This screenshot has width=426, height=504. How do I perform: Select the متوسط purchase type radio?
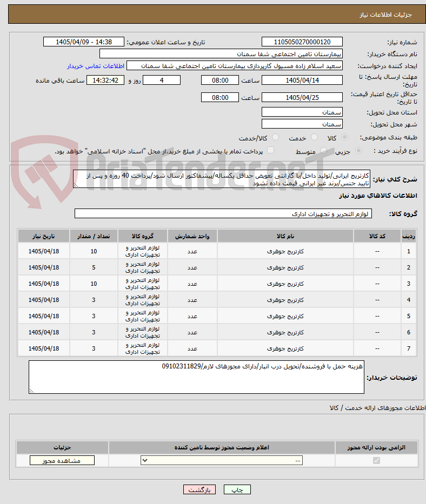[x=324, y=151]
